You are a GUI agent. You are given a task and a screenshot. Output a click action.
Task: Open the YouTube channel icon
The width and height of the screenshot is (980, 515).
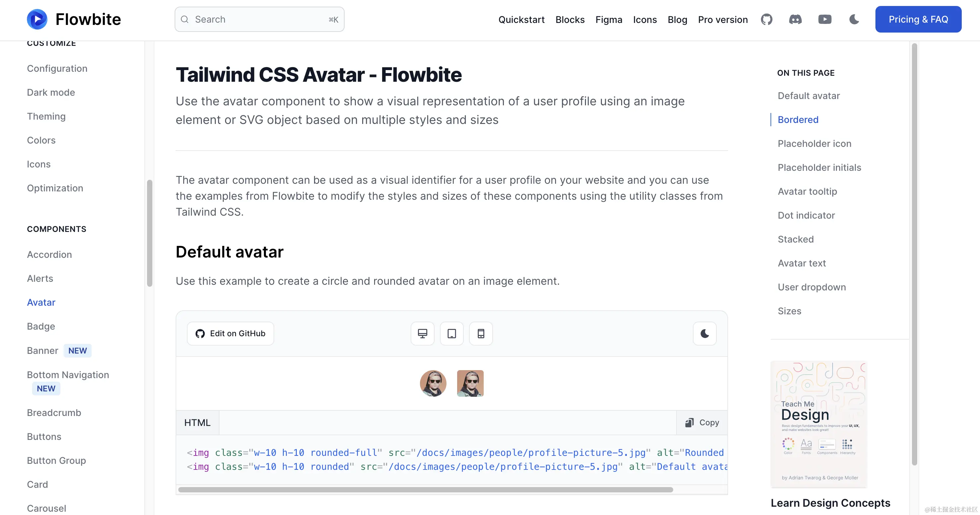(825, 19)
